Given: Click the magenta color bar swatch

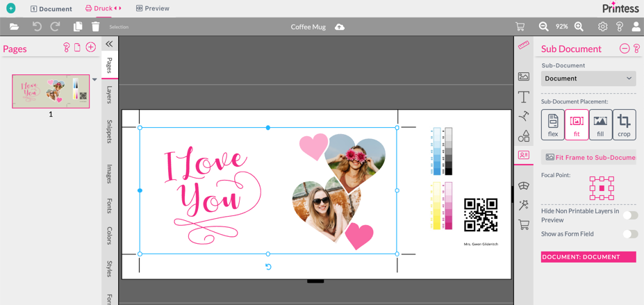Looking at the screenshot, I should pyautogui.click(x=449, y=206).
